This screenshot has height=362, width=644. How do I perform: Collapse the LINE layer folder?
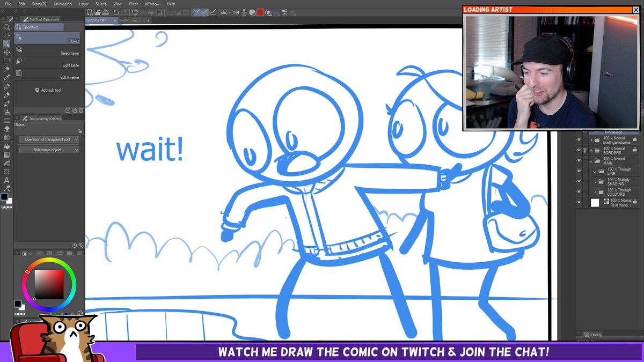[594, 171]
